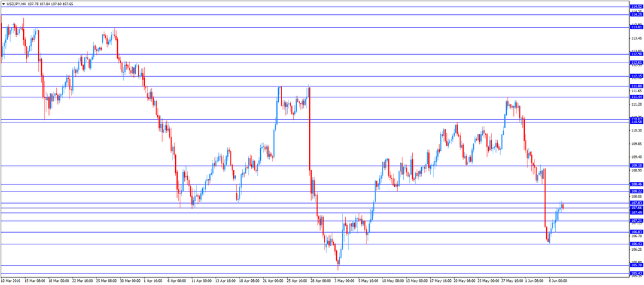
Task: Click the 21 Apr 00:00 time label
Action: pos(273,280)
